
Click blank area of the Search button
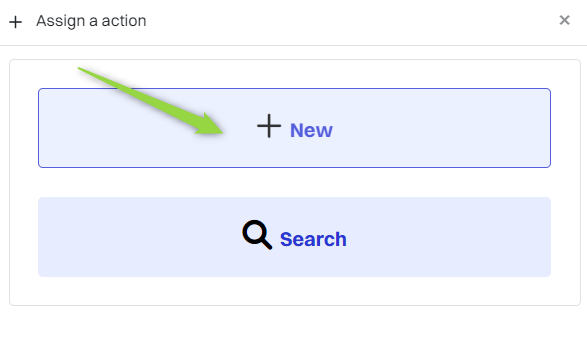click(449, 237)
